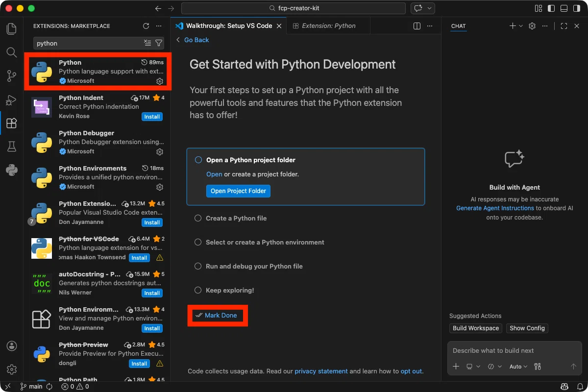This screenshot has width=588, height=392.
Task: Open the extensions filter funnel
Action: point(159,43)
